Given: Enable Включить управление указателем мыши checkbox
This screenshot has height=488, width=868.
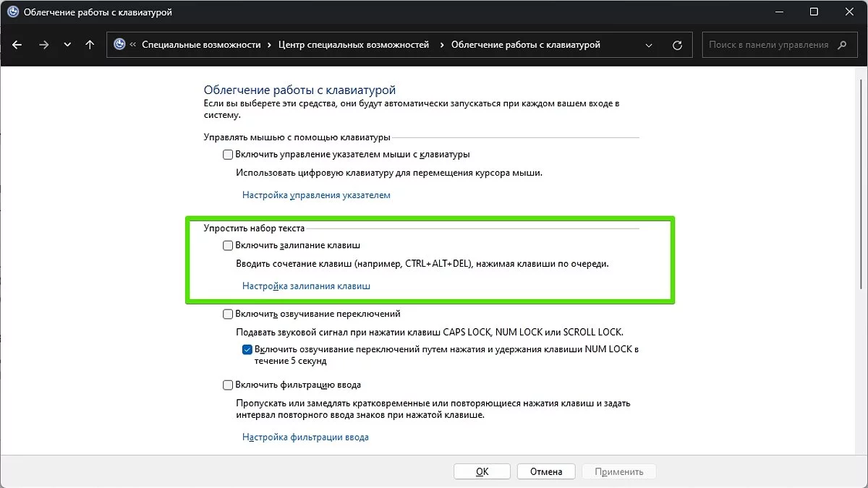Looking at the screenshot, I should pos(229,154).
